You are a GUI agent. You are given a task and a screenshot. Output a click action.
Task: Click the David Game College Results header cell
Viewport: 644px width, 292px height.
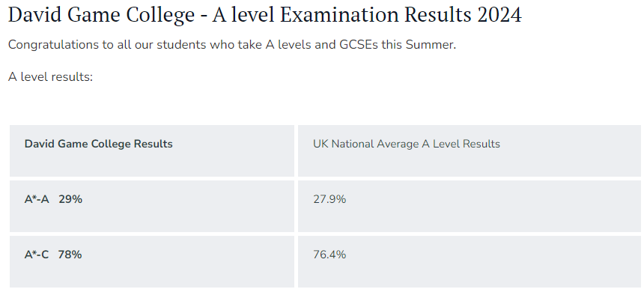pos(152,150)
